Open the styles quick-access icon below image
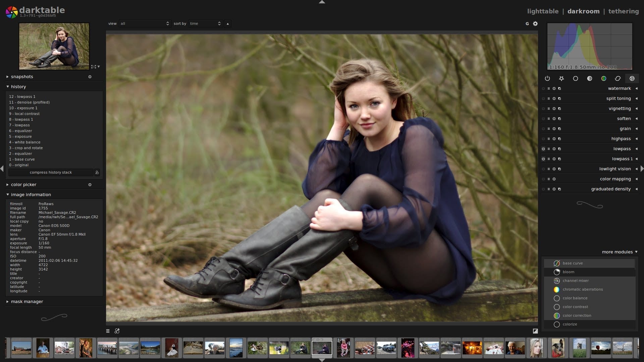The height and width of the screenshot is (362, 644). click(x=117, y=331)
